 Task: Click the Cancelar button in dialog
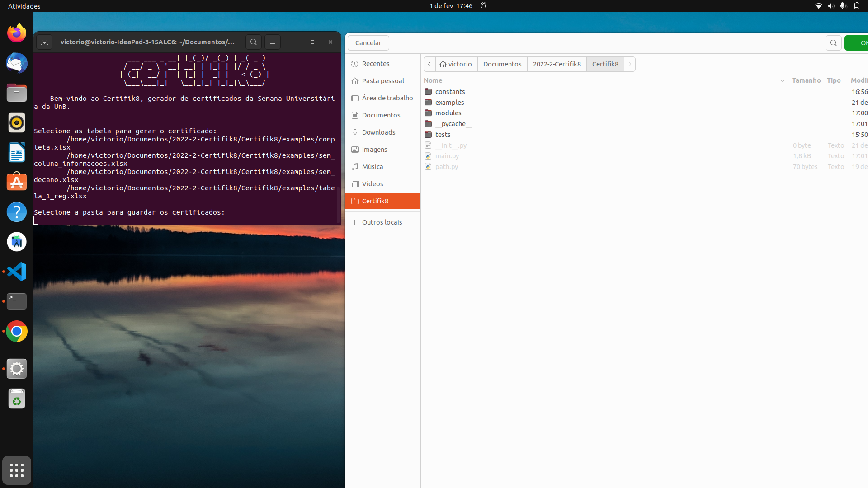[368, 42]
